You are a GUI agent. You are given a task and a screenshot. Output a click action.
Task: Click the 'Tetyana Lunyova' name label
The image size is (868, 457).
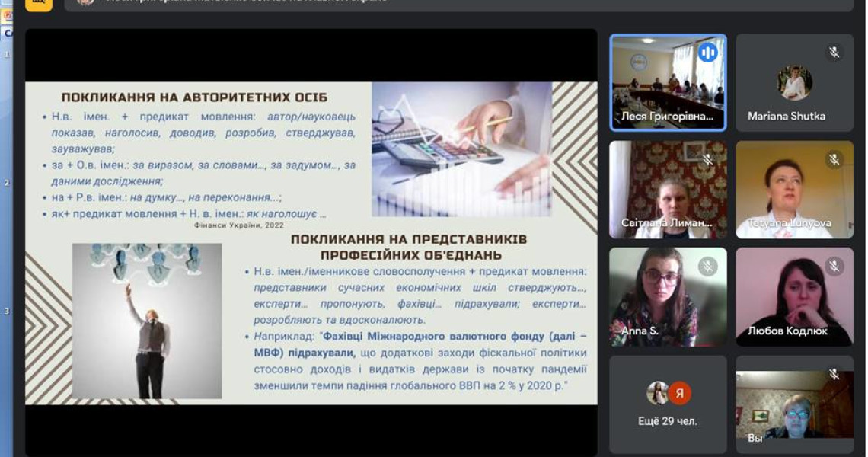click(790, 223)
